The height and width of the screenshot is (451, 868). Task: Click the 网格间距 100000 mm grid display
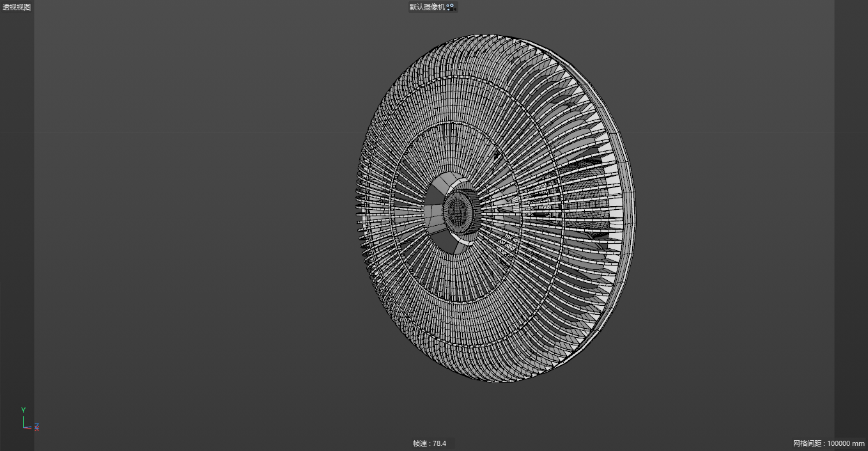(x=829, y=443)
